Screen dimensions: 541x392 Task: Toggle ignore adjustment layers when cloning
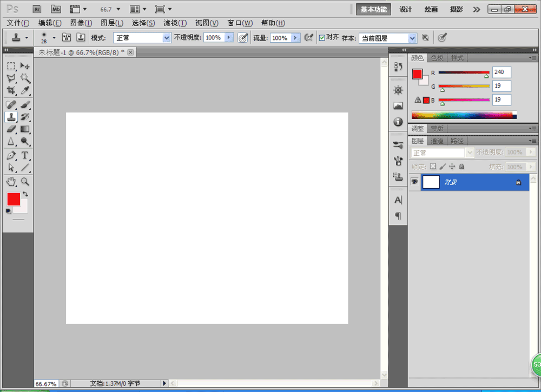point(425,38)
